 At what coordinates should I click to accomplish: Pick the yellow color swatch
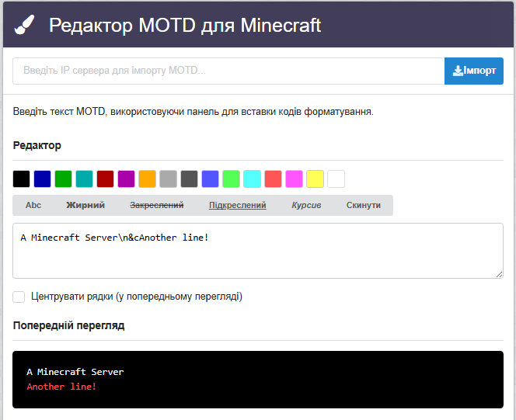pos(315,179)
